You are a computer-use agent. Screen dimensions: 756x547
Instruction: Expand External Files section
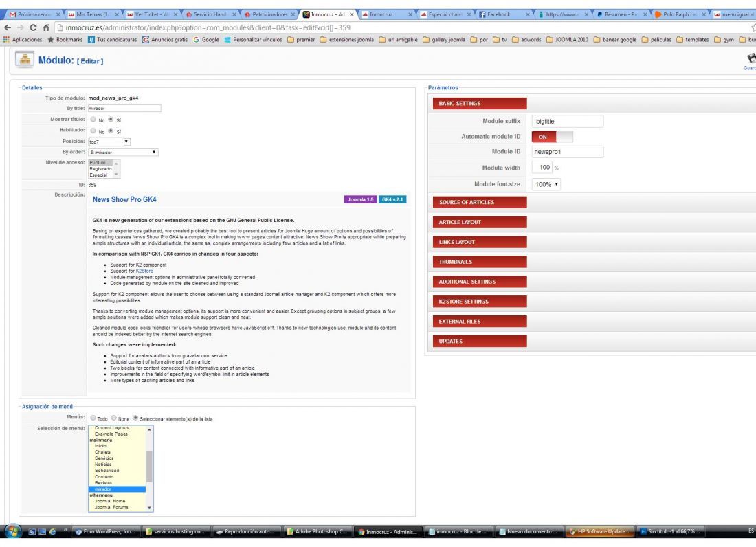tap(479, 322)
